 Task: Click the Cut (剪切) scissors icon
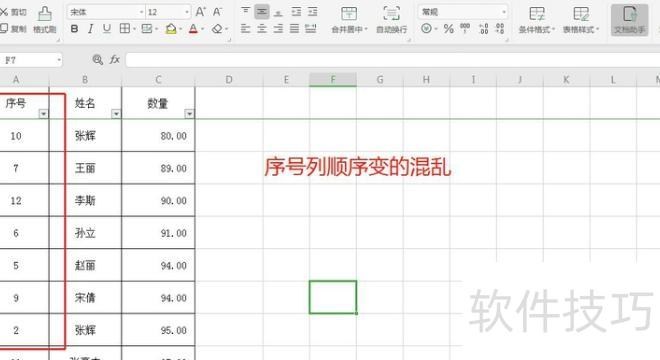coord(4,12)
